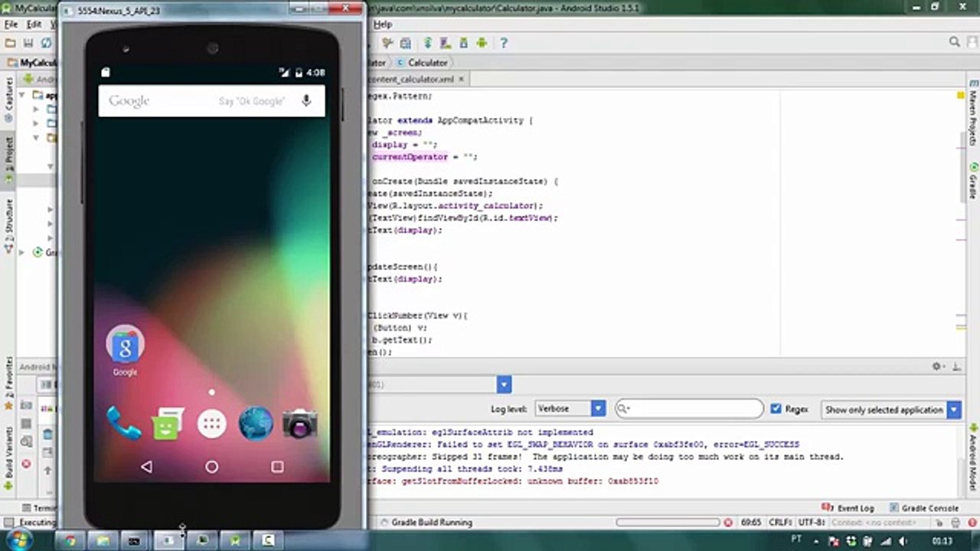Click the warning marker atop editor gutter
The image size is (980, 551).
pos(960,96)
